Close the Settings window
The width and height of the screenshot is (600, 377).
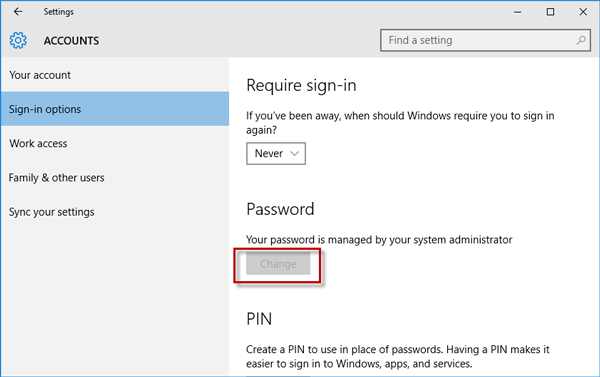pos(583,12)
